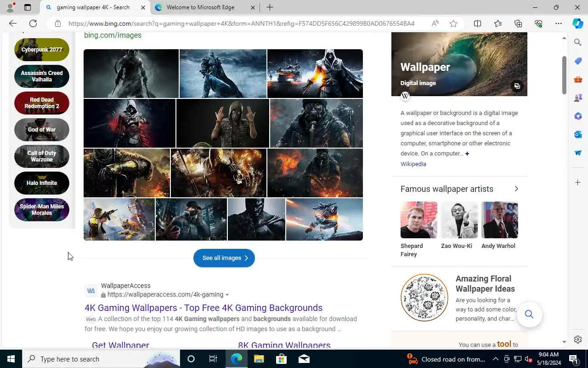This screenshot has height=368, width=588.
Task: Open the notification center icon
Action: (x=573, y=359)
